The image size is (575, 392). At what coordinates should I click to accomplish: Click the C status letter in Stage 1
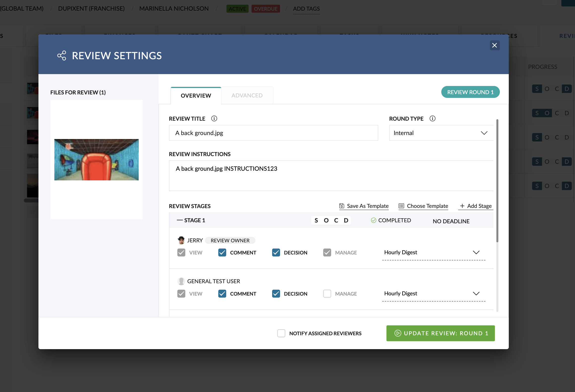(336, 220)
